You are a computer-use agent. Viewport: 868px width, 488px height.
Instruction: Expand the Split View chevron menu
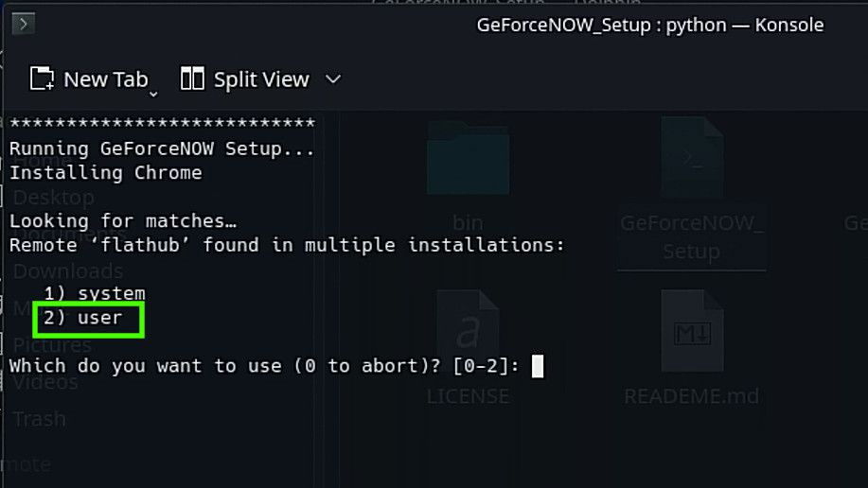click(x=332, y=79)
